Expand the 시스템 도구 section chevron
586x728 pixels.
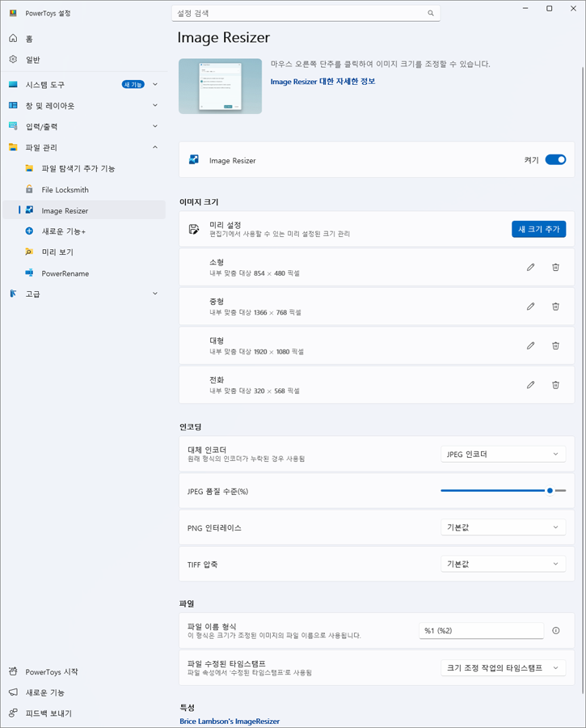155,84
